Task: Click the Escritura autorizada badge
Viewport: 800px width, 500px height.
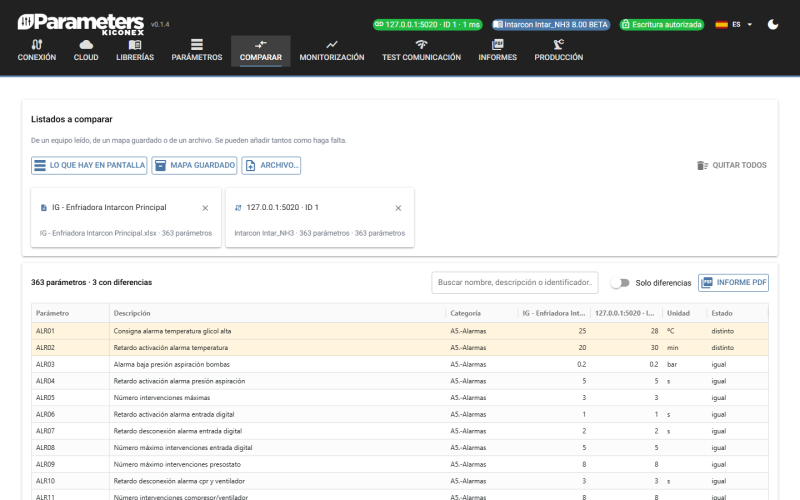Action: pyautogui.click(x=662, y=24)
